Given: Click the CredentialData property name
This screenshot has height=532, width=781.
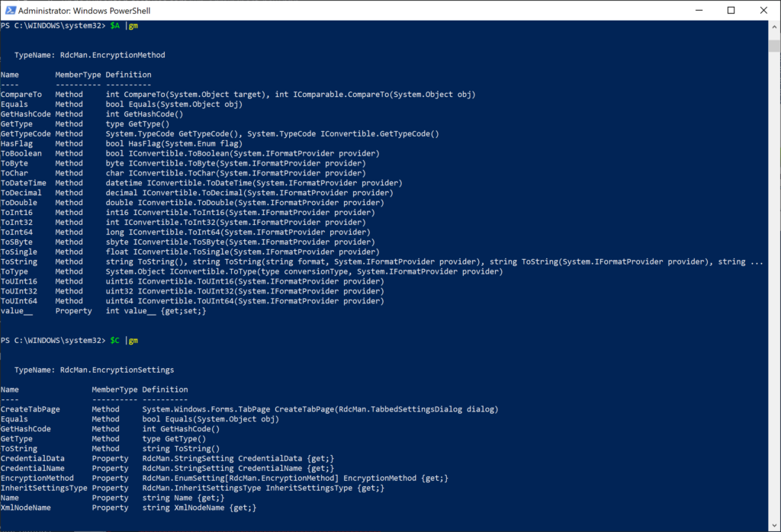Looking at the screenshot, I should point(31,458).
